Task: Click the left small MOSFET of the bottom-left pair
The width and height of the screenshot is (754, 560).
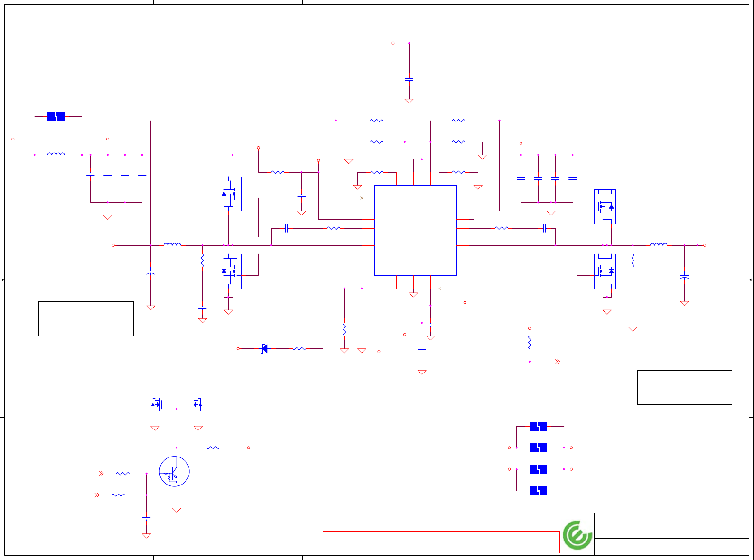Action: 156,405
